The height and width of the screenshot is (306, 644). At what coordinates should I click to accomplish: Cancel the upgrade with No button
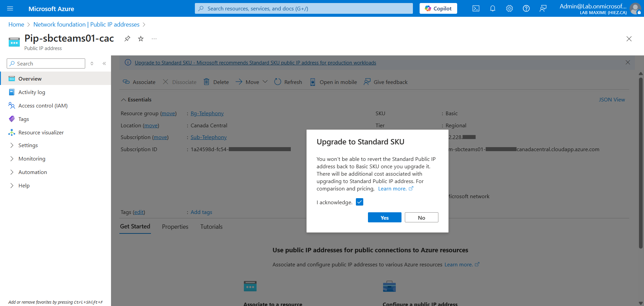421,218
